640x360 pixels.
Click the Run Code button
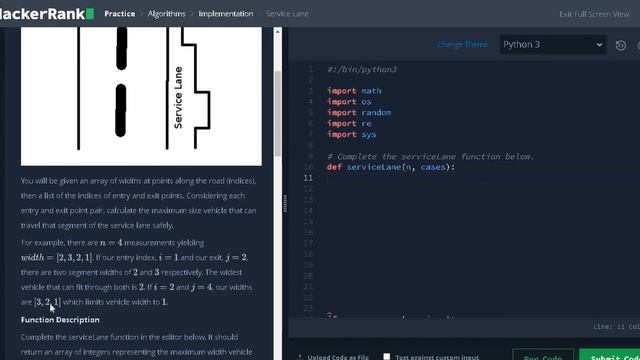click(543, 355)
